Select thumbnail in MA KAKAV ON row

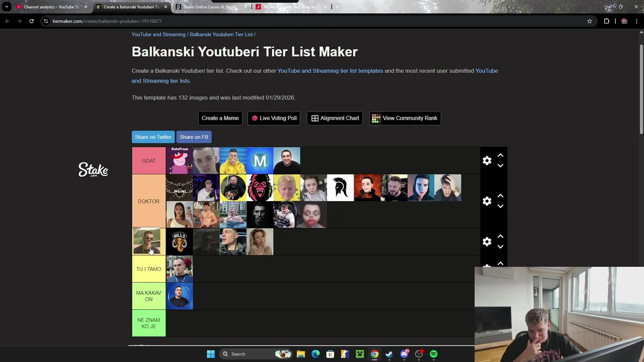tap(179, 296)
